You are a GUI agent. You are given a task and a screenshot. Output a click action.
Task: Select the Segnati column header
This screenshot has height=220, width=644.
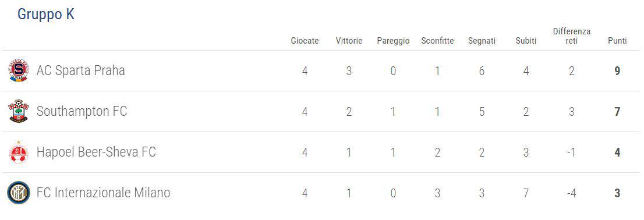[482, 41]
